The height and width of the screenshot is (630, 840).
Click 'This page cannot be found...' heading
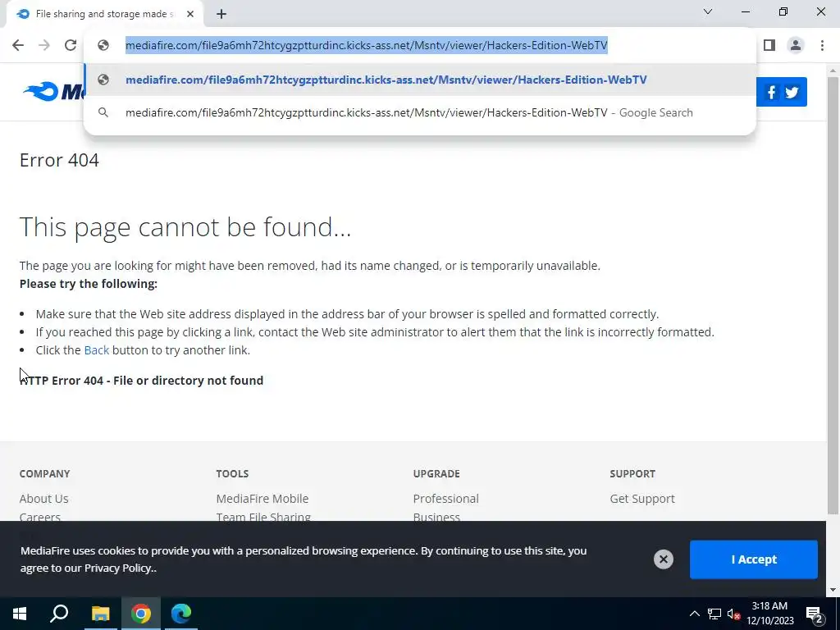pyautogui.click(x=185, y=227)
